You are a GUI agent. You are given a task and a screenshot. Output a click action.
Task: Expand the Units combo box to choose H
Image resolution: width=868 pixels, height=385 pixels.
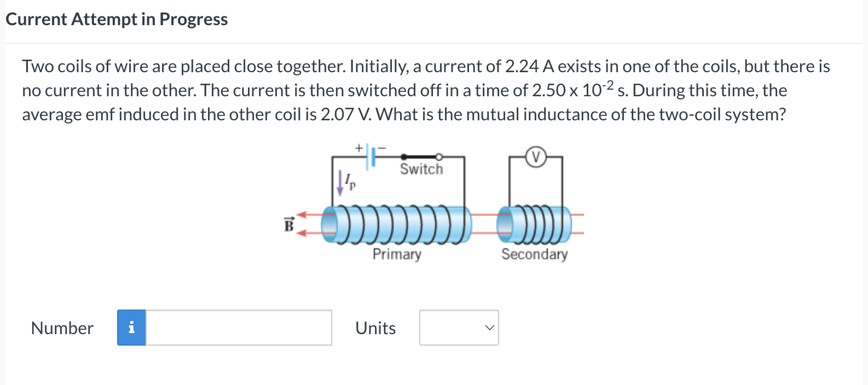(459, 328)
